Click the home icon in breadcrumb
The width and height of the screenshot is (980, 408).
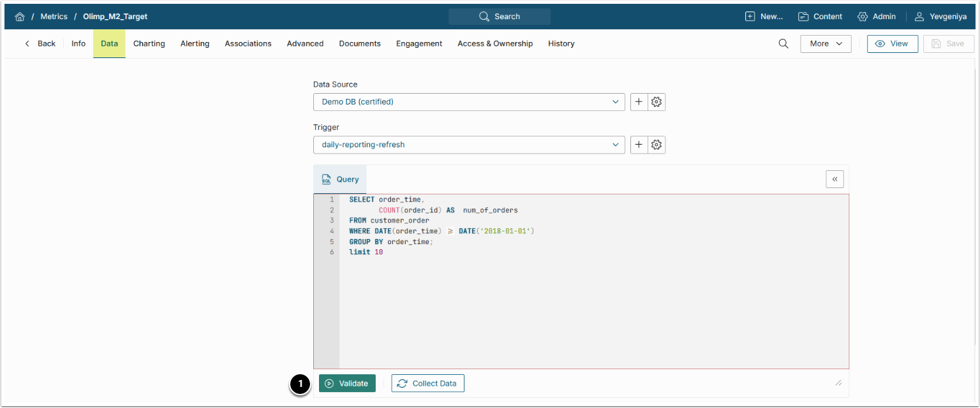(x=20, y=17)
